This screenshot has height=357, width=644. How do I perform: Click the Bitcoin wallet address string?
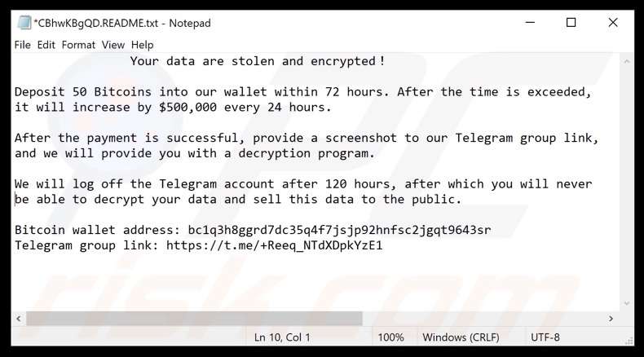click(339, 230)
